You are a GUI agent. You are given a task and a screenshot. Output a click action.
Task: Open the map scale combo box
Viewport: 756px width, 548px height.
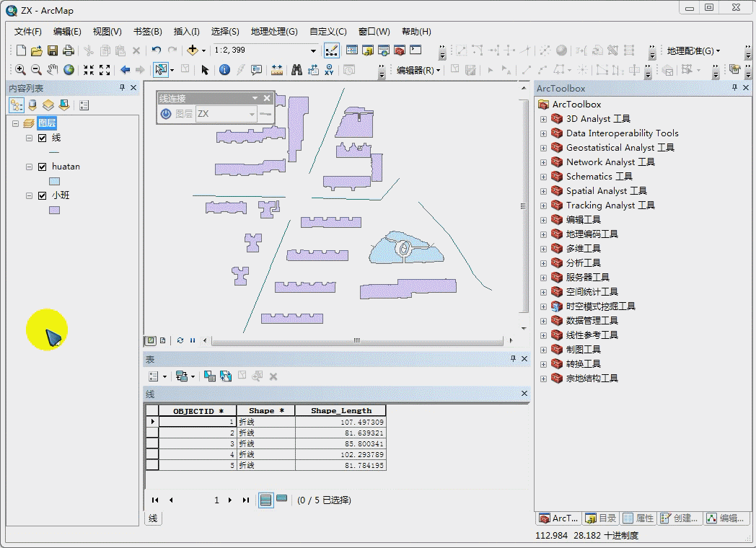coord(312,51)
